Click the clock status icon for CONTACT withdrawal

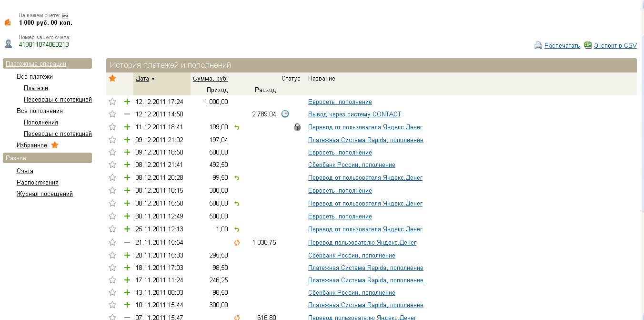pos(285,114)
